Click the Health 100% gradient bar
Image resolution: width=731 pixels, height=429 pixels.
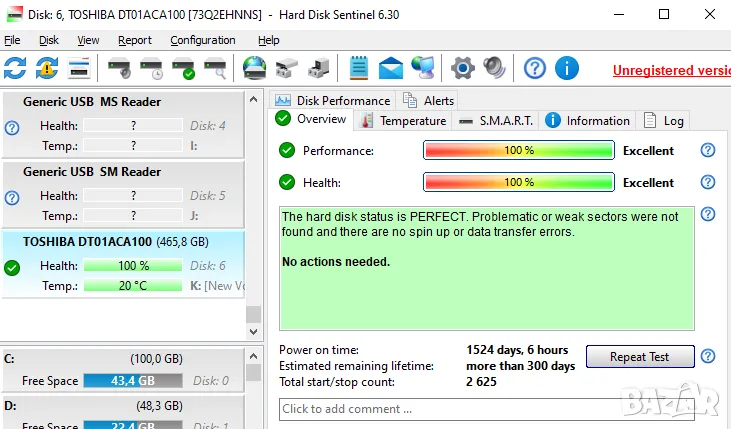[x=518, y=183]
